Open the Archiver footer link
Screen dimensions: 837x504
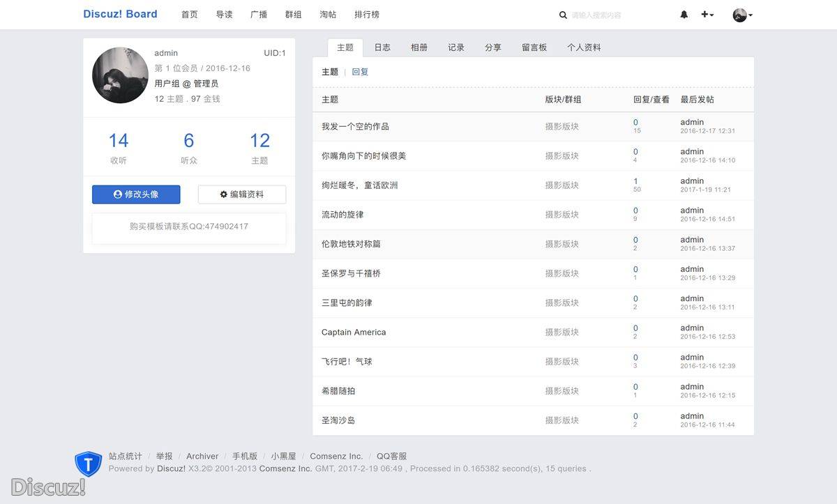[x=202, y=457]
